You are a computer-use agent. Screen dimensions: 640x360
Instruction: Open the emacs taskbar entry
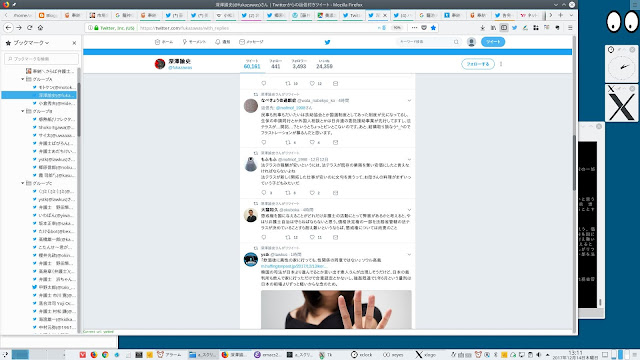267,355
